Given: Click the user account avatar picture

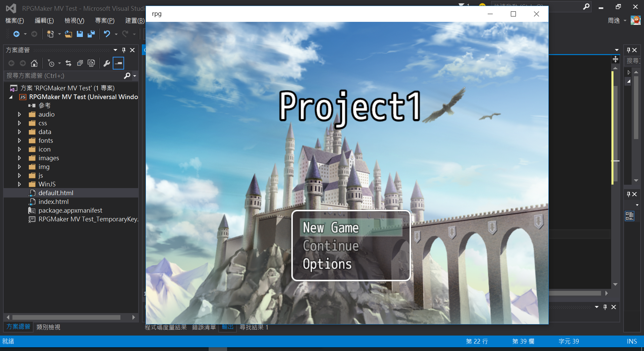Looking at the screenshot, I should click(x=635, y=20).
